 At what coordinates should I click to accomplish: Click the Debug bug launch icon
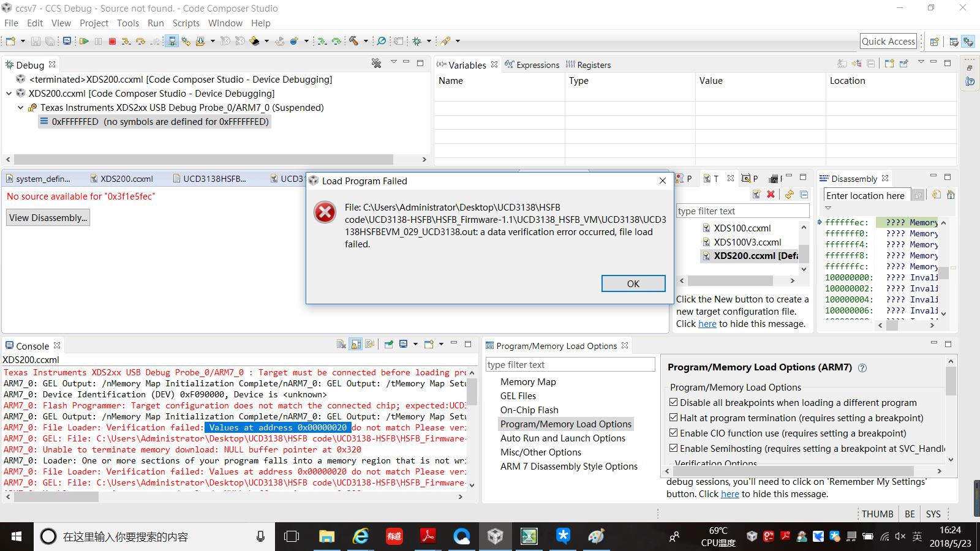tap(417, 41)
